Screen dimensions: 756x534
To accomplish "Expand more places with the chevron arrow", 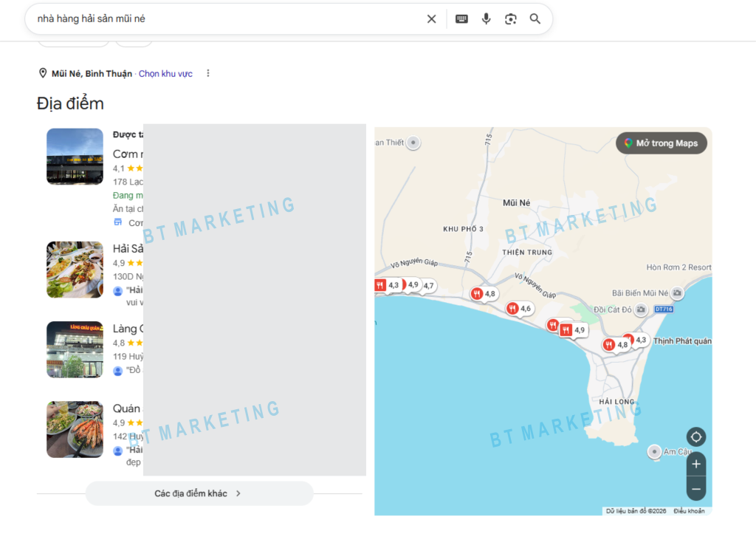I will 238,493.
